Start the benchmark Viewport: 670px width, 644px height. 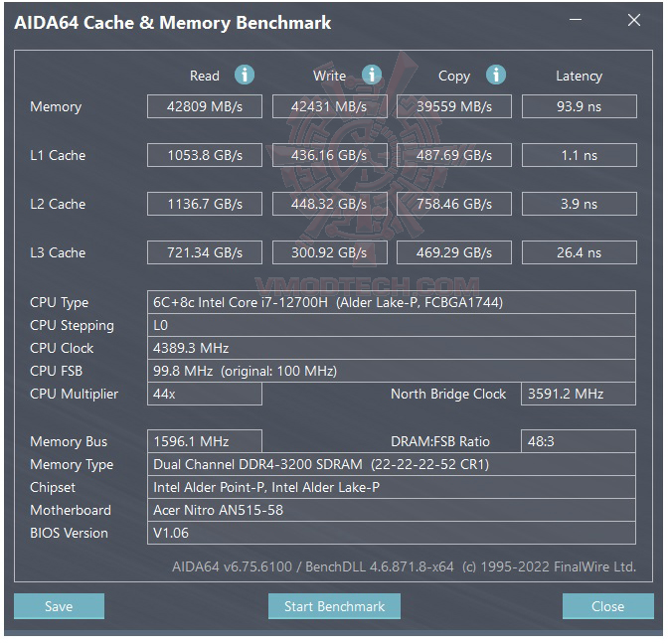pyautogui.click(x=334, y=606)
